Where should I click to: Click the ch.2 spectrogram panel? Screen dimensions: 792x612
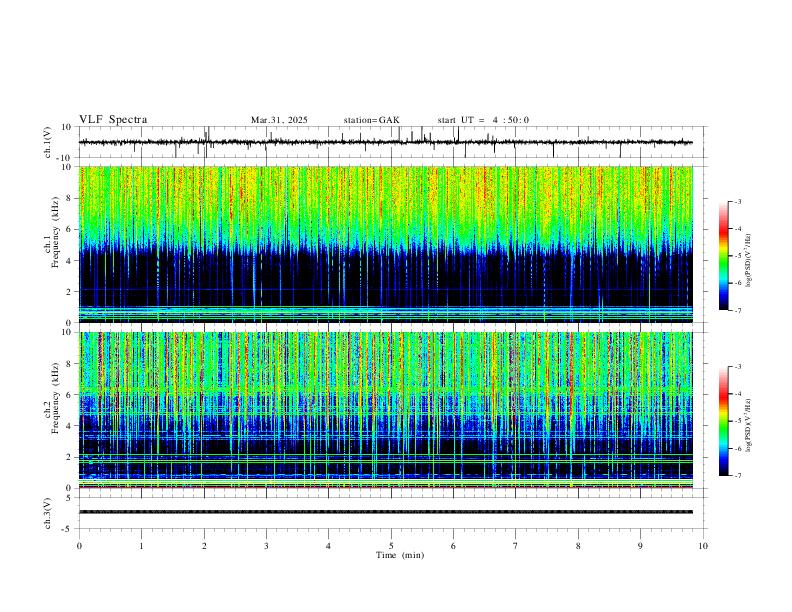(x=386, y=410)
